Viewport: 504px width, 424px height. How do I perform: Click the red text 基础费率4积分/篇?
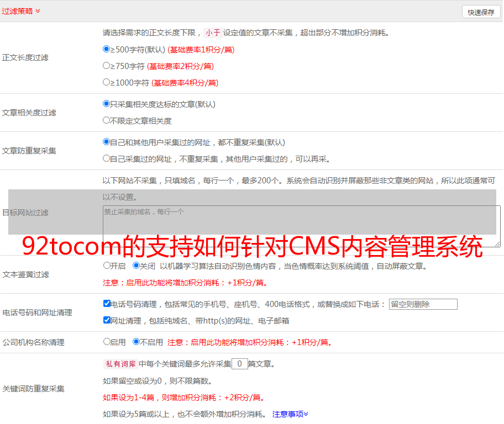[185, 83]
